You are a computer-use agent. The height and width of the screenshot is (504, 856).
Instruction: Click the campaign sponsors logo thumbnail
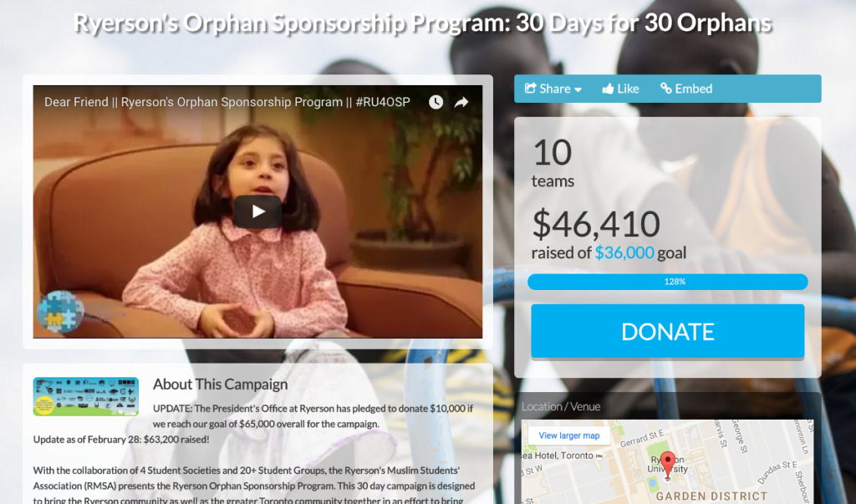click(86, 396)
